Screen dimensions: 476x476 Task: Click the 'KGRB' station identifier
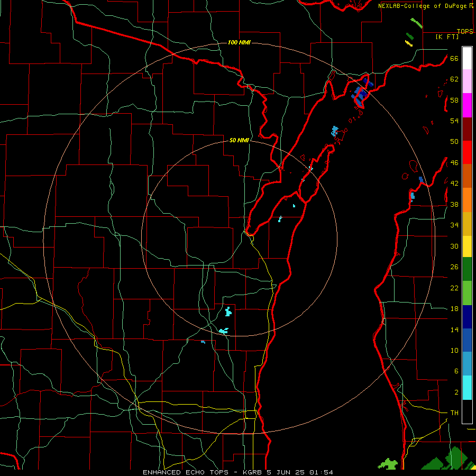(253, 472)
